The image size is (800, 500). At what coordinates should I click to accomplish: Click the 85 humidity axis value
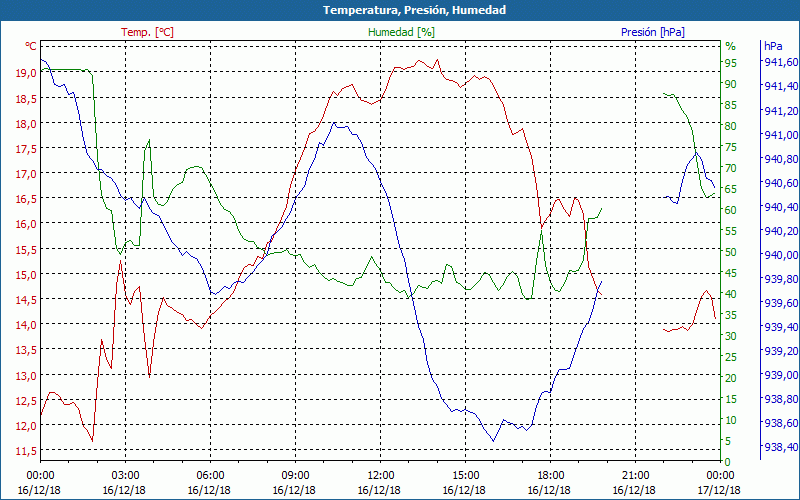click(x=731, y=105)
